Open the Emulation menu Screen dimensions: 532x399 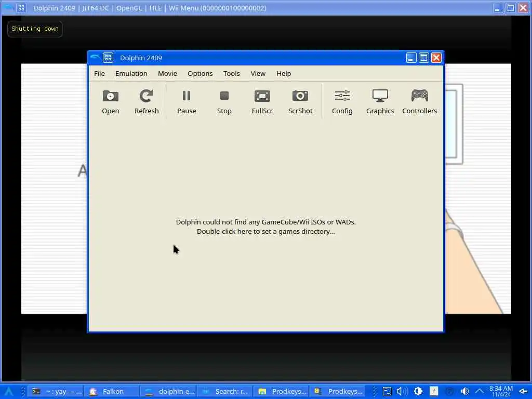coord(131,74)
